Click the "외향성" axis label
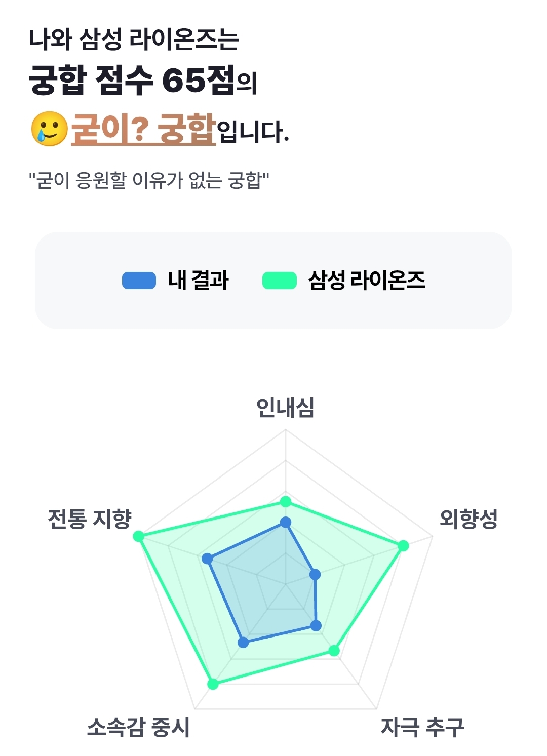Viewport: 547px width, 756px height. pyautogui.click(x=468, y=519)
